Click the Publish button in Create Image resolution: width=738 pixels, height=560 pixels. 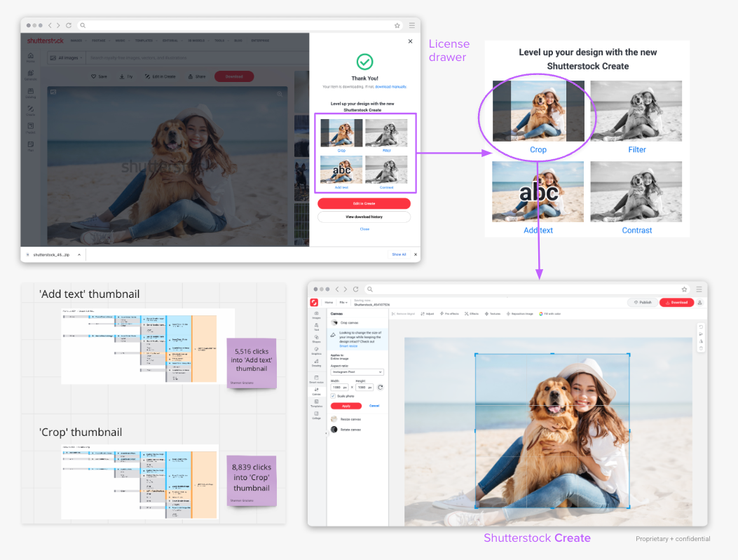coord(643,303)
